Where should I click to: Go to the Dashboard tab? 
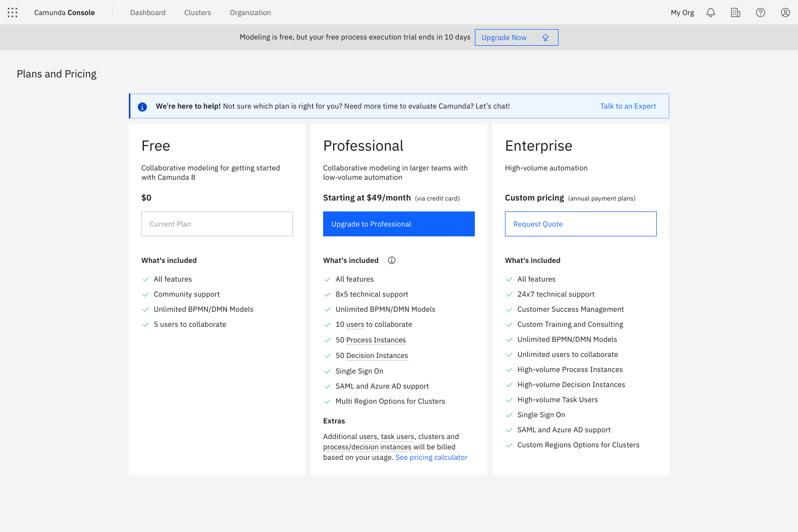pyautogui.click(x=148, y=12)
